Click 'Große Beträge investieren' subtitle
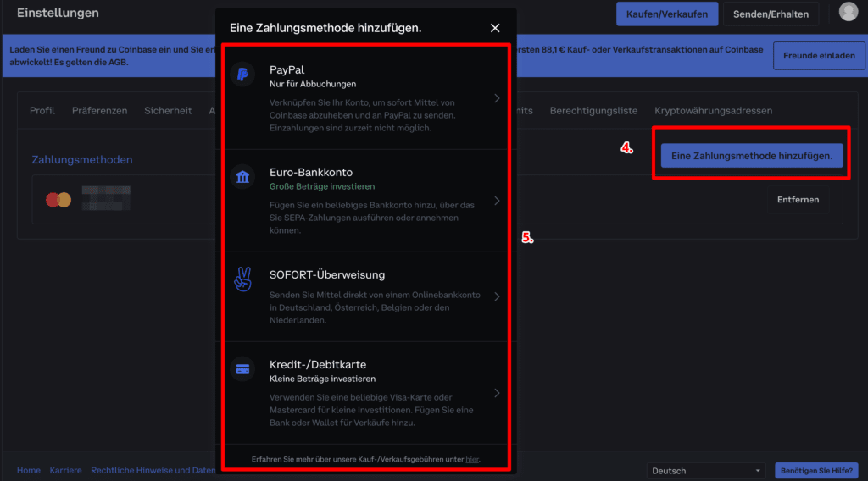Image resolution: width=868 pixels, height=481 pixels. pos(322,186)
